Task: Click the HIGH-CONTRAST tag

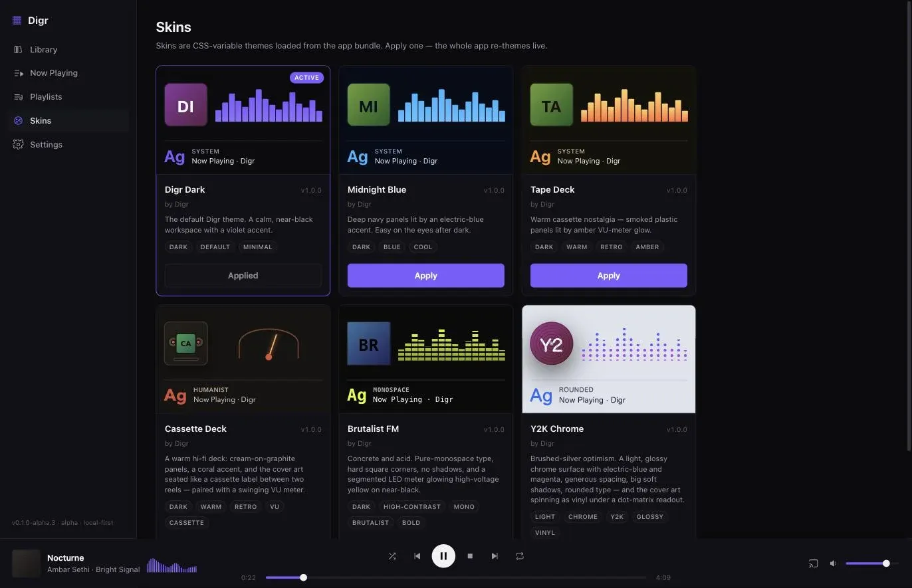Action: 412,507
